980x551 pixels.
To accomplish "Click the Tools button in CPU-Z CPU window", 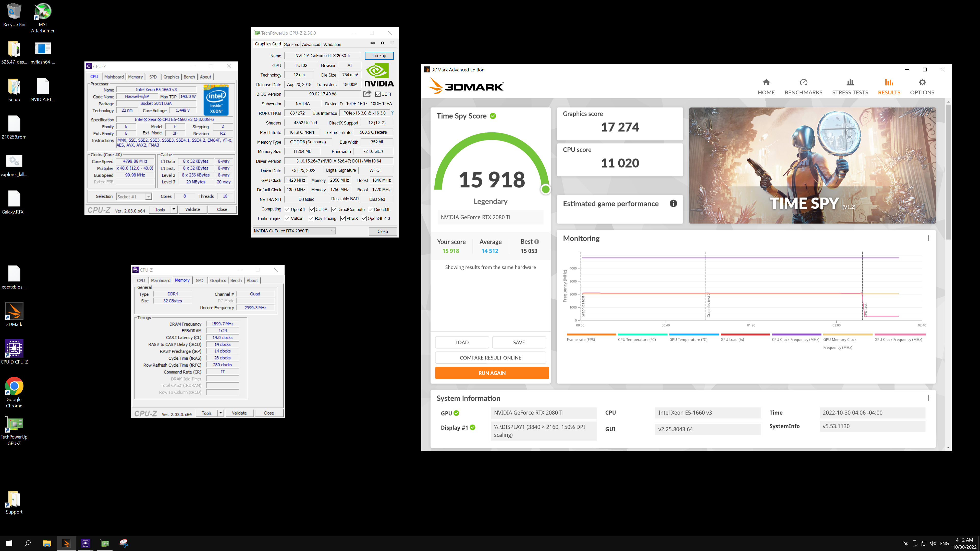I will (x=160, y=209).
